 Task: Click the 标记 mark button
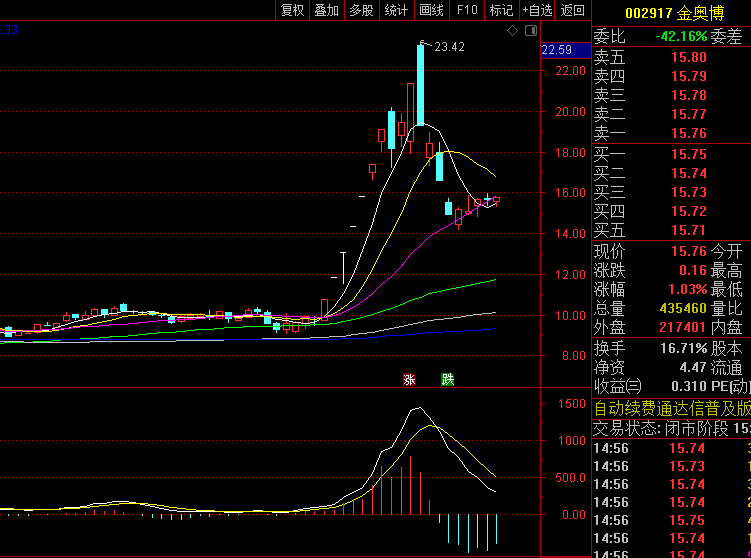click(x=501, y=11)
